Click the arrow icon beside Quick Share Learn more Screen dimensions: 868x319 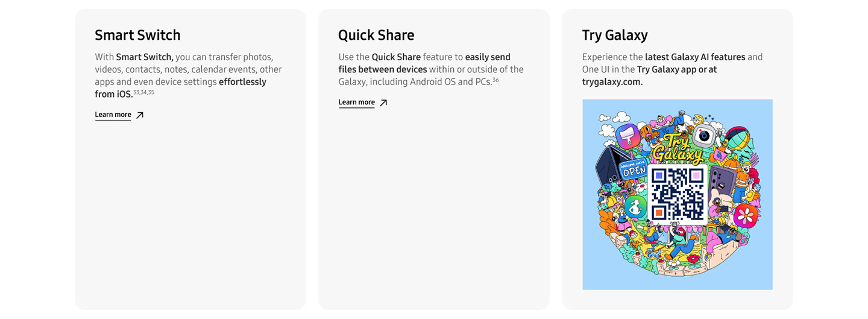coord(383,103)
